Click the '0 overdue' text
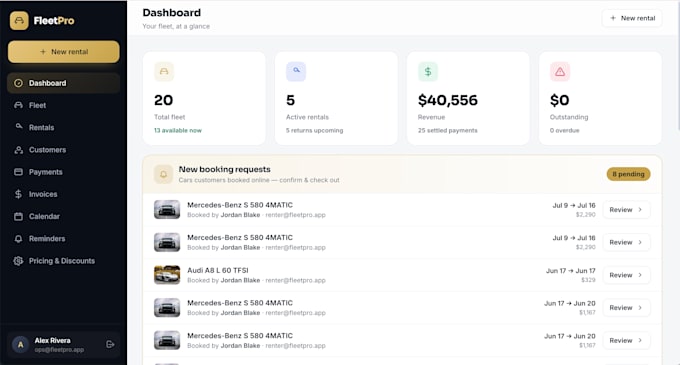This screenshot has height=365, width=680. [x=565, y=130]
